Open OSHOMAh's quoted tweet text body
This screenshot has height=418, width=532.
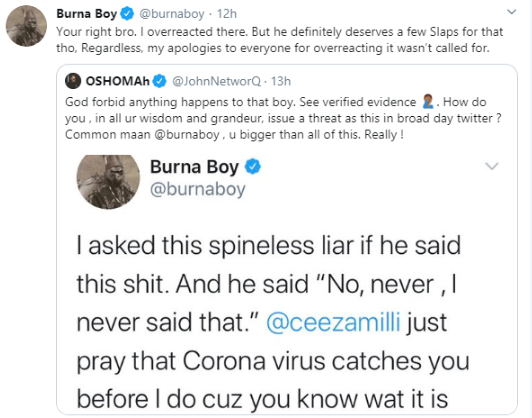point(283,118)
